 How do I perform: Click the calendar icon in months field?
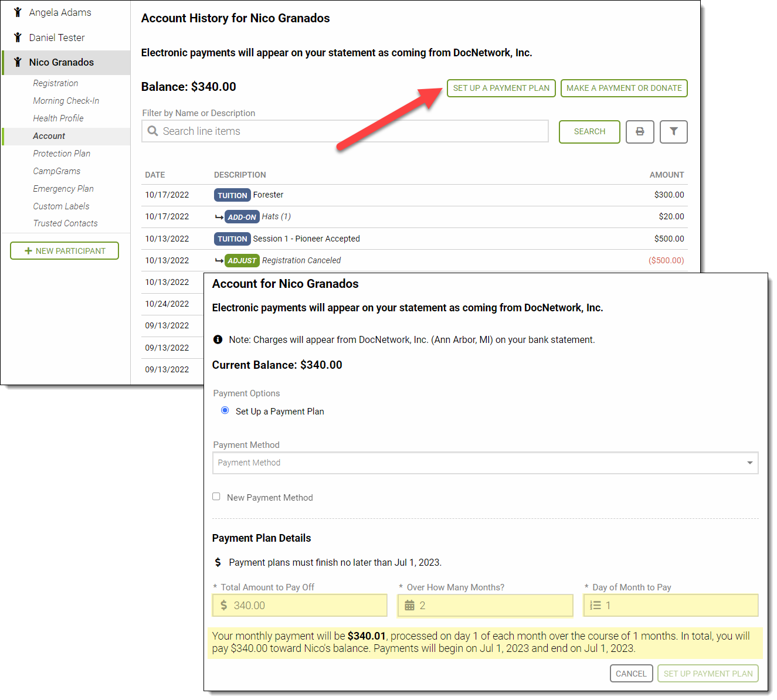[x=410, y=606]
